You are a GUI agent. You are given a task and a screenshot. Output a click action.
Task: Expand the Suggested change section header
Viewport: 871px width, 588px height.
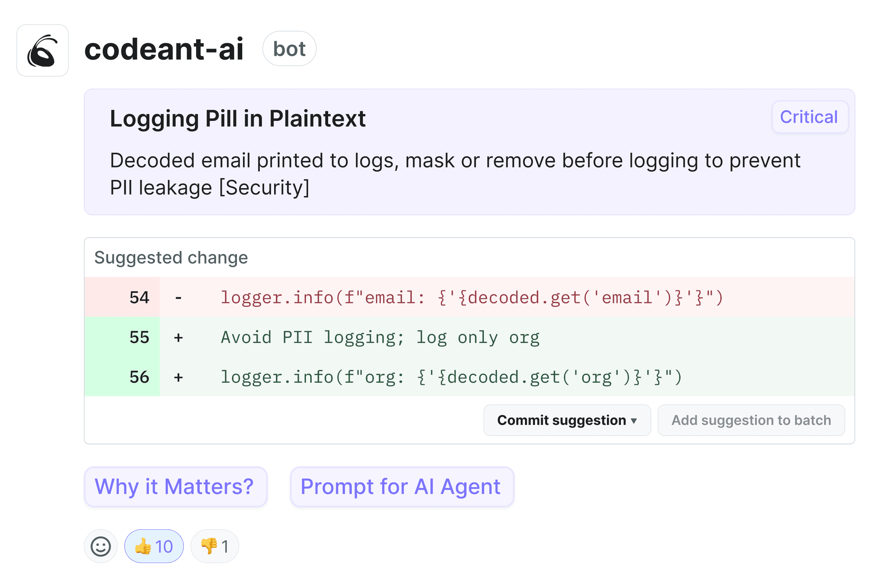pyautogui.click(x=171, y=257)
